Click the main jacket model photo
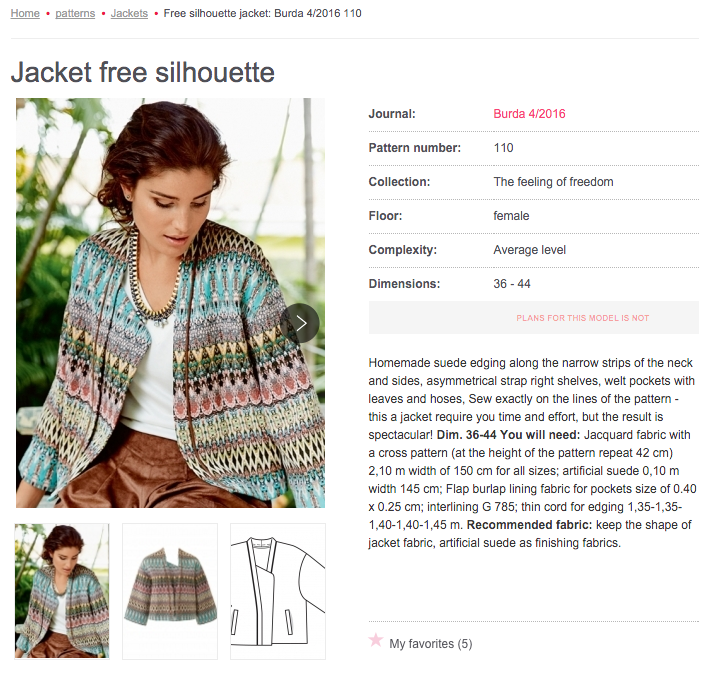Image resolution: width=712 pixels, height=673 pixels. click(x=170, y=303)
